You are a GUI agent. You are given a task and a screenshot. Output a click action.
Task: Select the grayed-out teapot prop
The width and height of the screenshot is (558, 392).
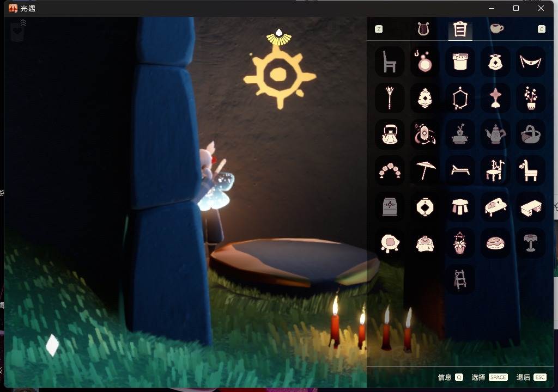pos(495,134)
